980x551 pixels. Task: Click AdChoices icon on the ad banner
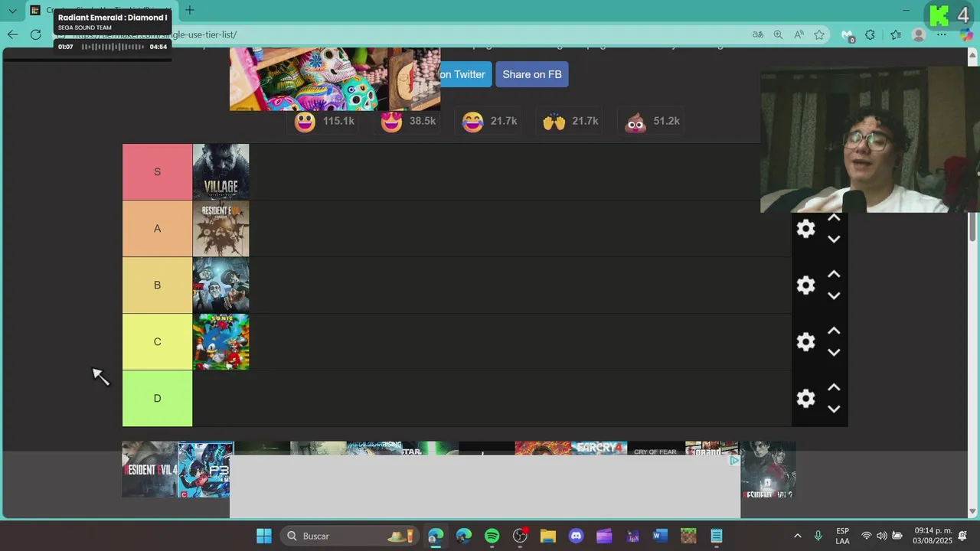coord(734,461)
